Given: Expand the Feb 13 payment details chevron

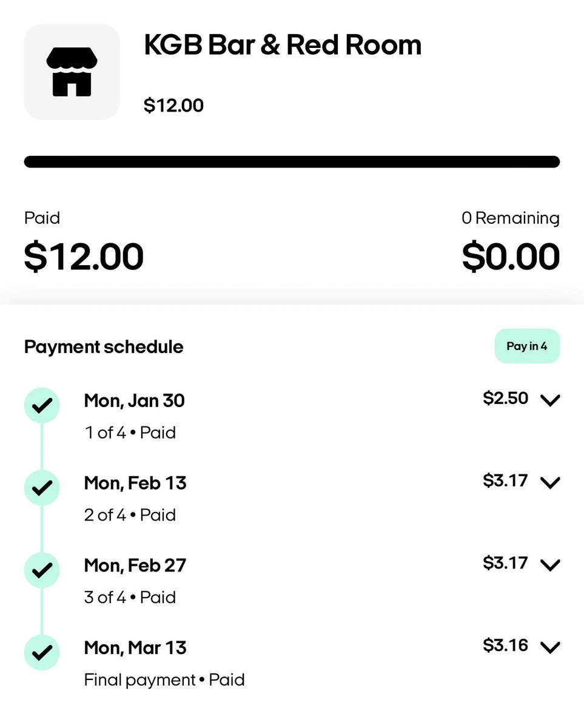Looking at the screenshot, I should click(549, 483).
